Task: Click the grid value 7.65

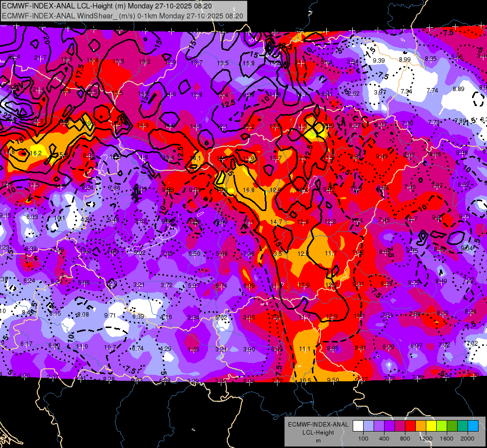Action: click(x=167, y=253)
